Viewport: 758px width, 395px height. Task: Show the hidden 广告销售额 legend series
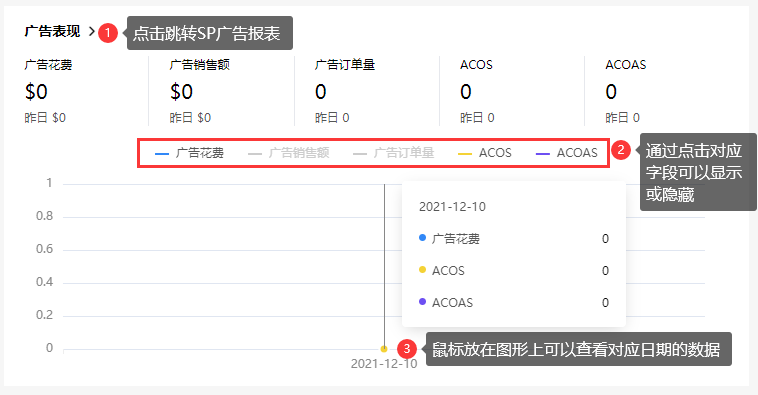pos(289,153)
